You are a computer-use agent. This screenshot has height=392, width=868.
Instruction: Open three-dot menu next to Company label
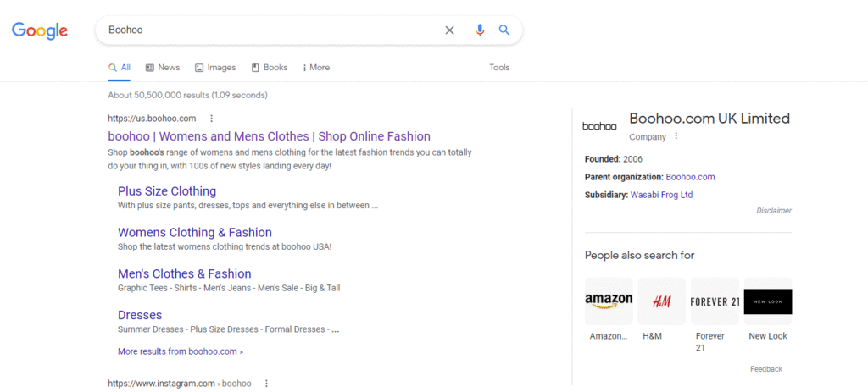[x=676, y=136]
